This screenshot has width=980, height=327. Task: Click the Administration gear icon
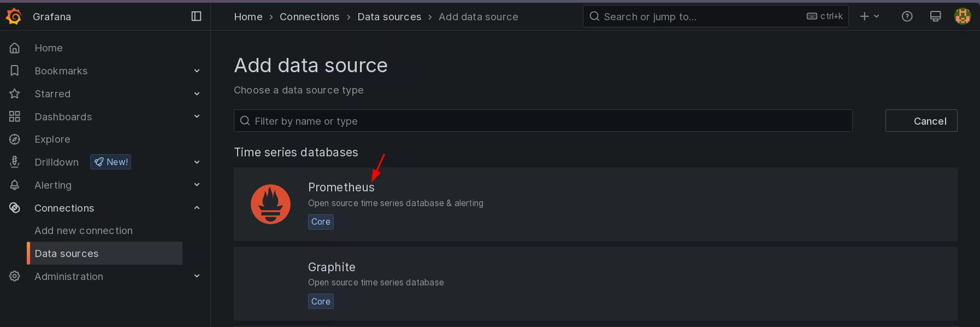[15, 277]
